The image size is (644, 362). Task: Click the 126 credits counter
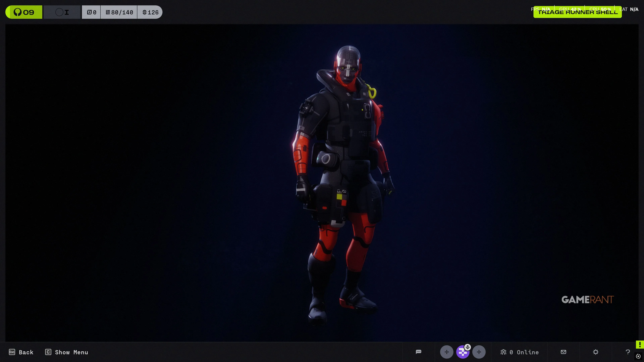click(150, 12)
